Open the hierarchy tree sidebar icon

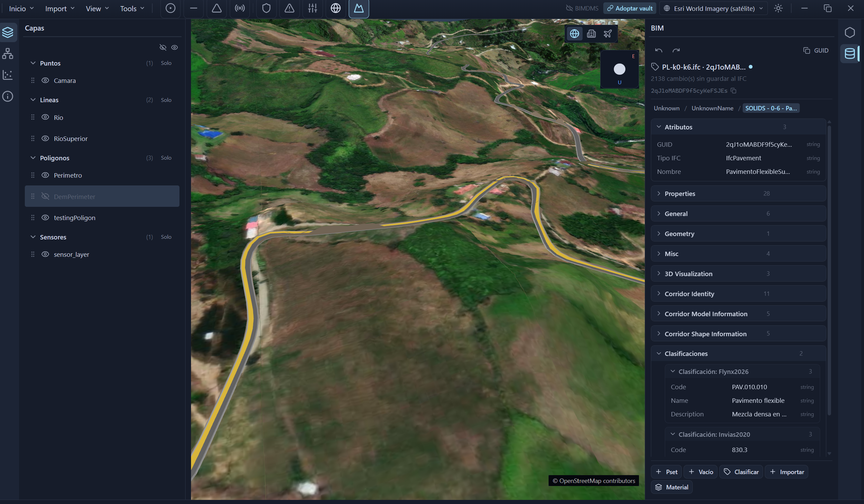(x=8, y=54)
